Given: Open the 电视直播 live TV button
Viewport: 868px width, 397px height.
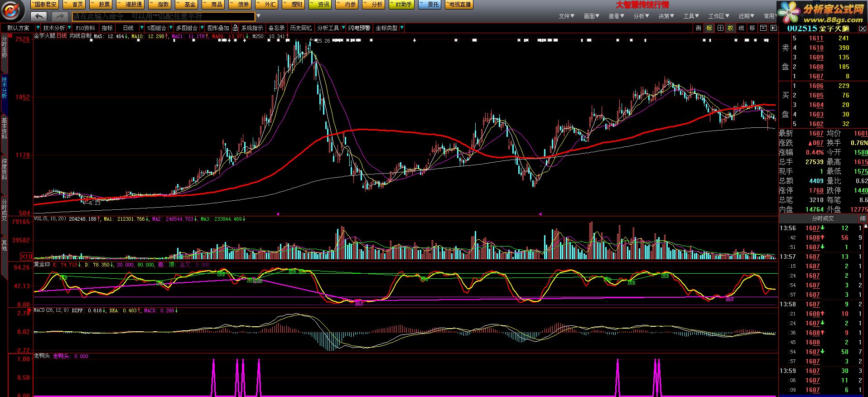Looking at the screenshot, I should [x=458, y=5].
